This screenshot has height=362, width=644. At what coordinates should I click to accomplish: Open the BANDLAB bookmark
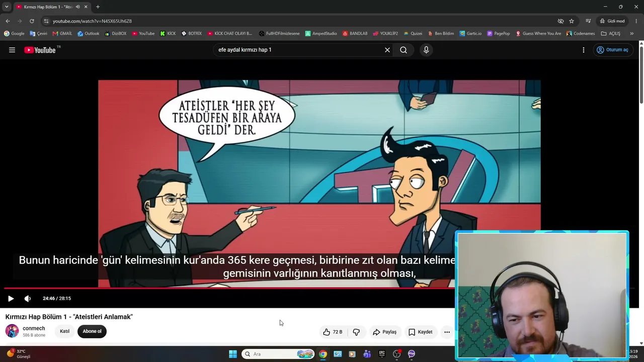355,34
